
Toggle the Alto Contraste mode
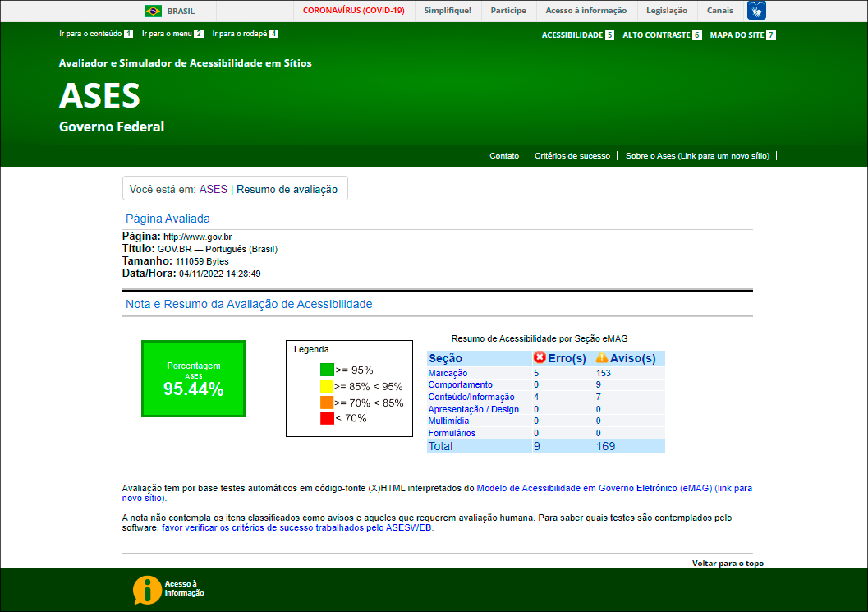(x=656, y=35)
